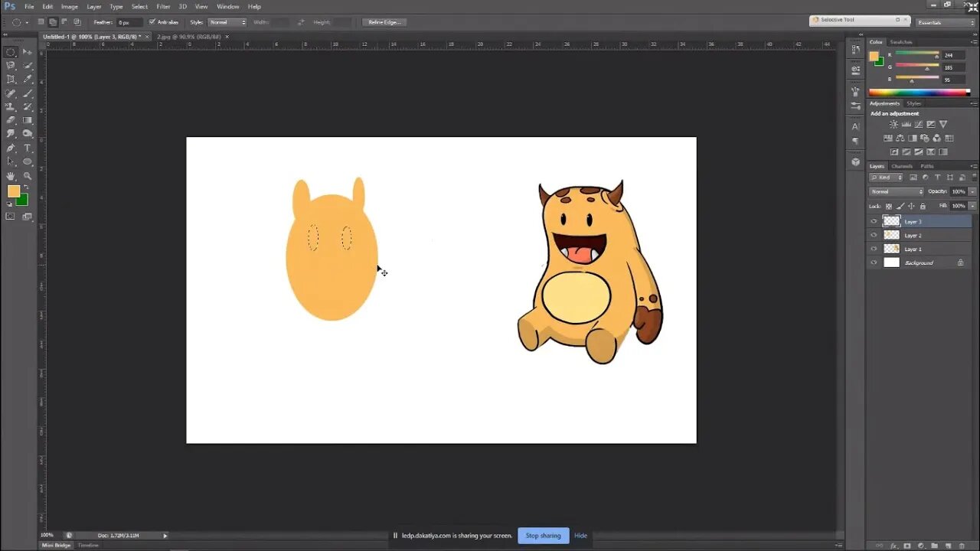
Task: Select the Quick Selection tool
Action: coord(28,66)
